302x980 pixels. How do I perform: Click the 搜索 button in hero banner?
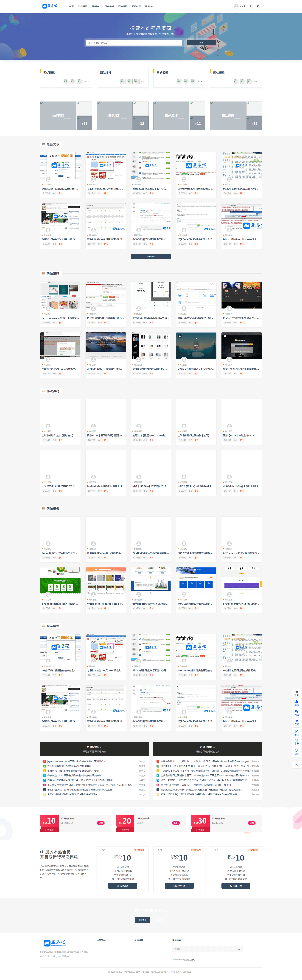tap(201, 43)
